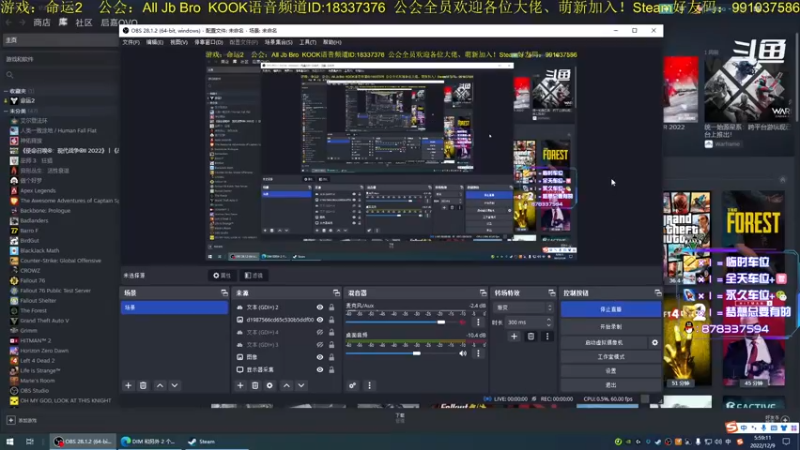Click the Steam library search magnifier icon
Viewport: 800px width, 450px height.
10,75
